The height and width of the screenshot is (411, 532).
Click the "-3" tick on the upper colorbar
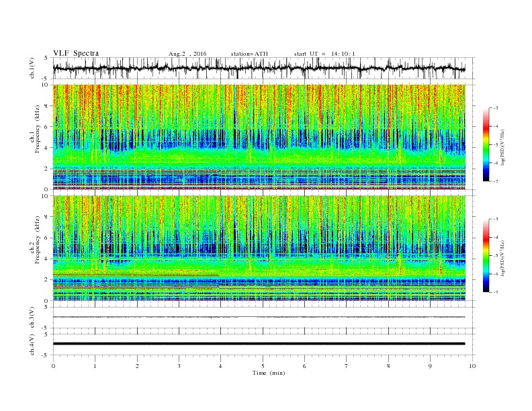click(x=496, y=108)
